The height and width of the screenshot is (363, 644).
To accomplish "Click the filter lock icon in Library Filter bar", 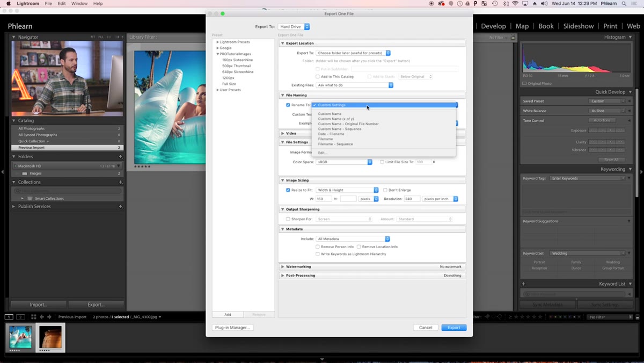I will click(514, 37).
